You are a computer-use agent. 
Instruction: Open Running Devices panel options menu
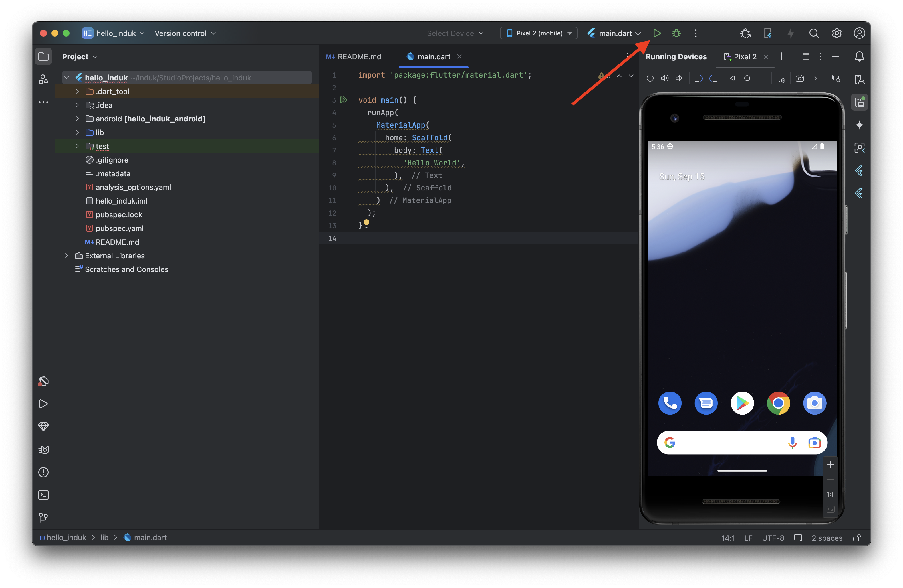[x=821, y=56]
